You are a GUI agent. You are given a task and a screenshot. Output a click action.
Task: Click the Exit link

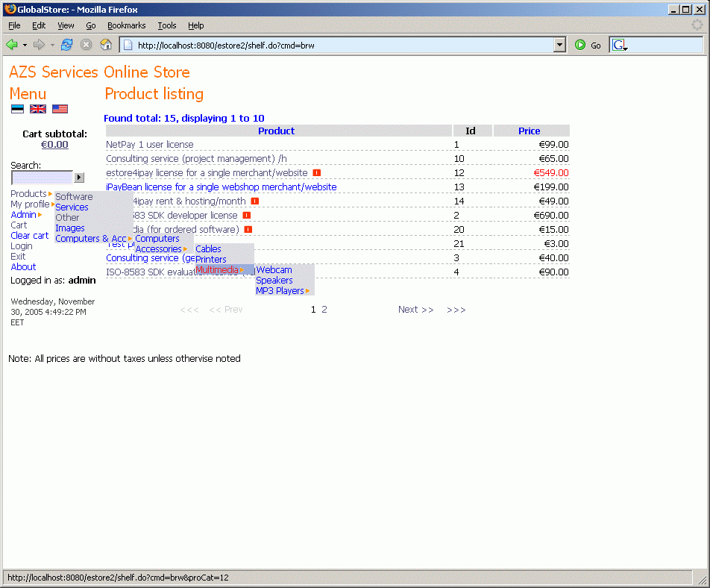point(18,257)
